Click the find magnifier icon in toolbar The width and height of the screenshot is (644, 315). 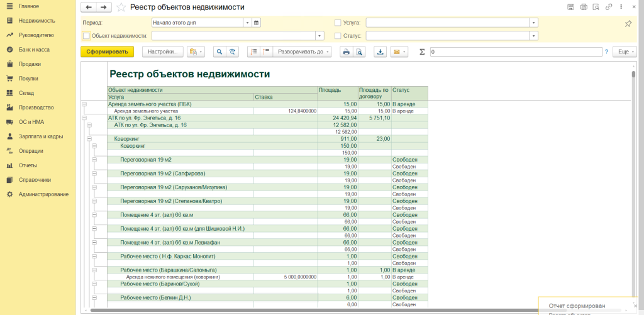point(220,52)
